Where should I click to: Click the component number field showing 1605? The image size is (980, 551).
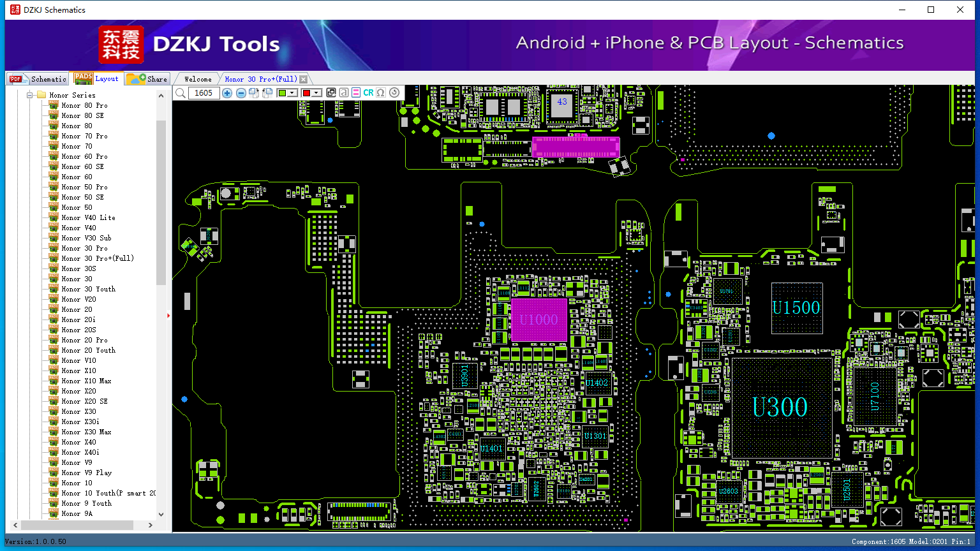pos(204,93)
